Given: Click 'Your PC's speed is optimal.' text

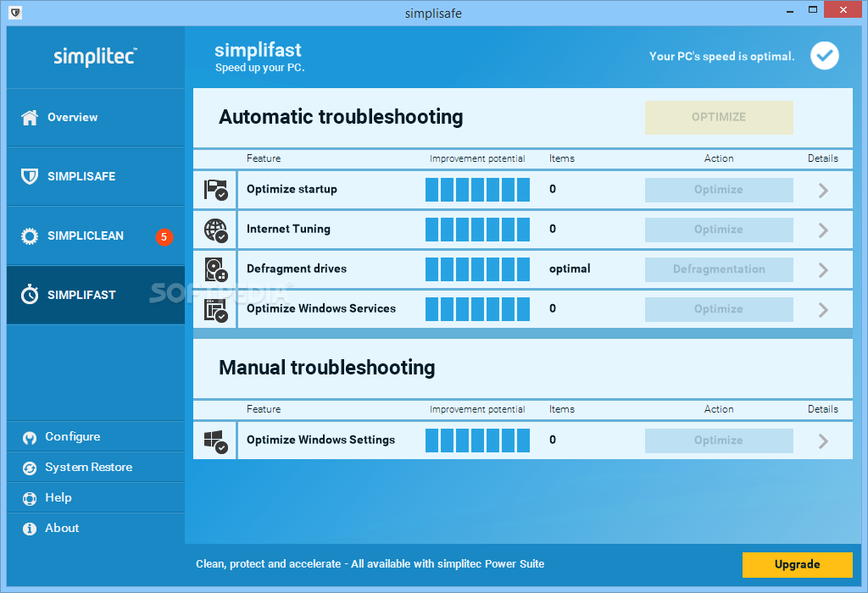Looking at the screenshot, I should [x=722, y=57].
